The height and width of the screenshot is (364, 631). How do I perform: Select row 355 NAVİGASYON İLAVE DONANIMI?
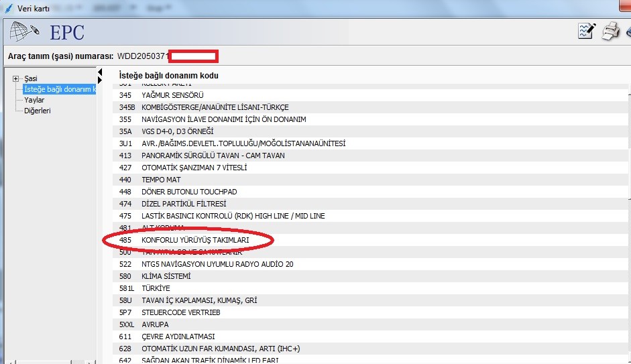pyautogui.click(x=370, y=119)
